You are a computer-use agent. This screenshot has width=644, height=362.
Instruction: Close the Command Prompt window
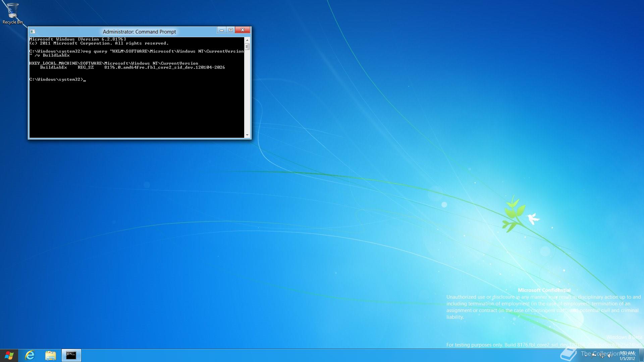coord(243,30)
